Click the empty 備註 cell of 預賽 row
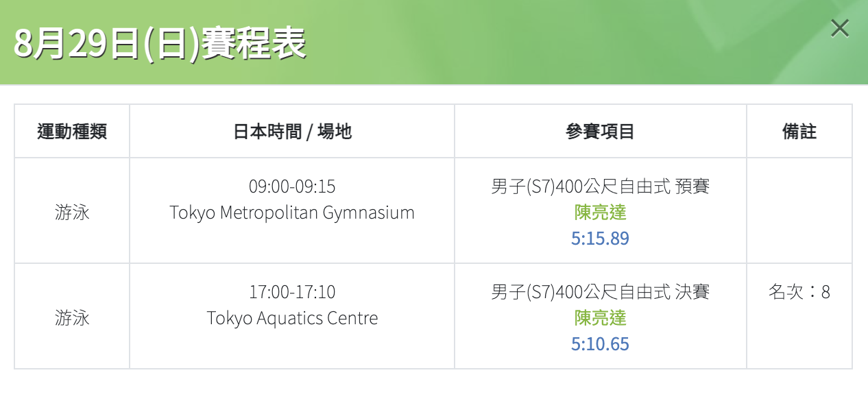Image resolution: width=868 pixels, height=401 pixels. point(799,210)
